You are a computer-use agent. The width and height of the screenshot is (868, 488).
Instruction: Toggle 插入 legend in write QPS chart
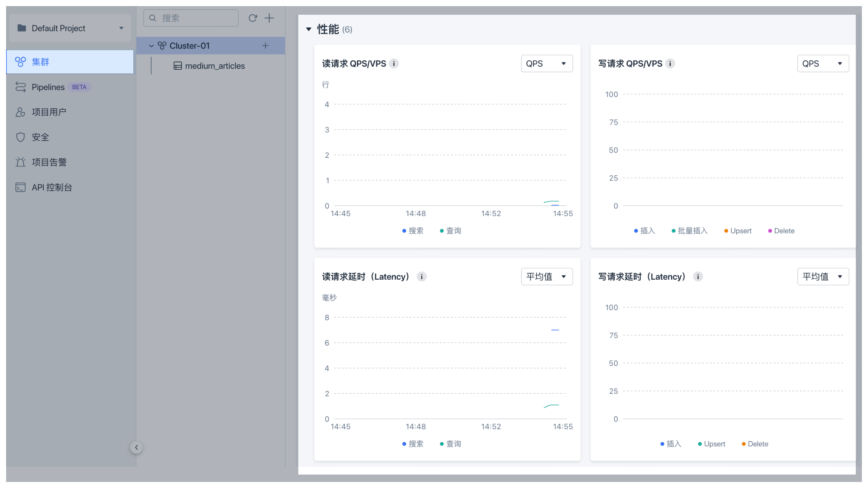click(x=644, y=231)
